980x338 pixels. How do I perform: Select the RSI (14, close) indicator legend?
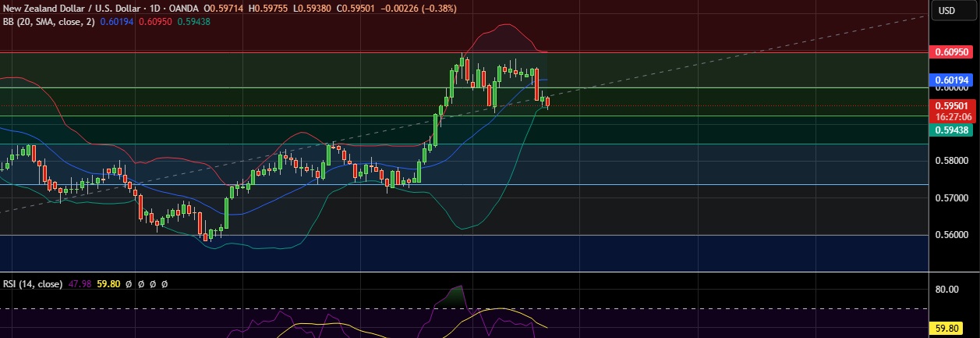click(x=34, y=284)
